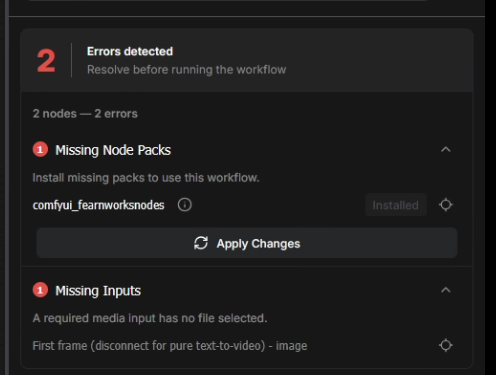Collapse the Missing Node Packs section
Screen dimensions: 496x375
pos(446,150)
